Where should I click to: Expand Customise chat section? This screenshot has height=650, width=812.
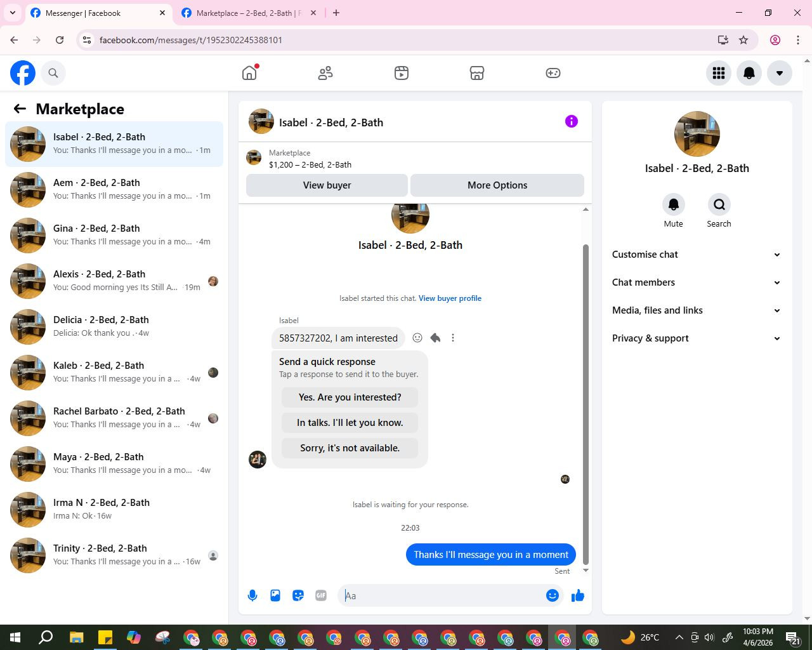tap(697, 255)
